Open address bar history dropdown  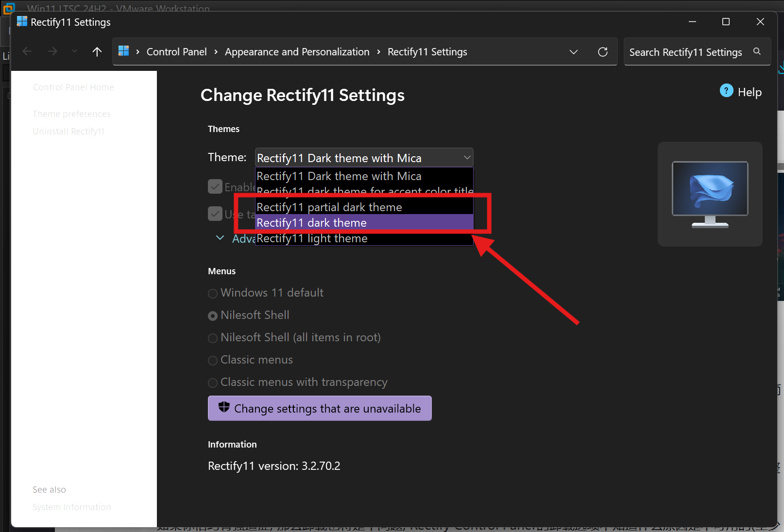click(x=574, y=52)
